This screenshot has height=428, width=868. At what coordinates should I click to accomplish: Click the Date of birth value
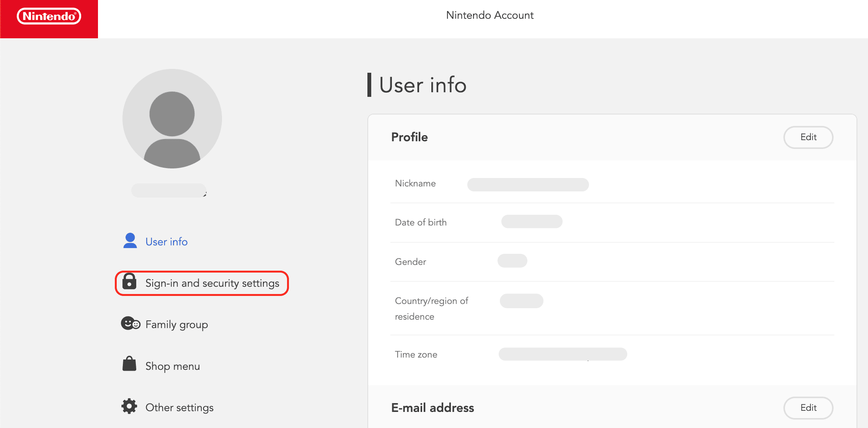(532, 222)
